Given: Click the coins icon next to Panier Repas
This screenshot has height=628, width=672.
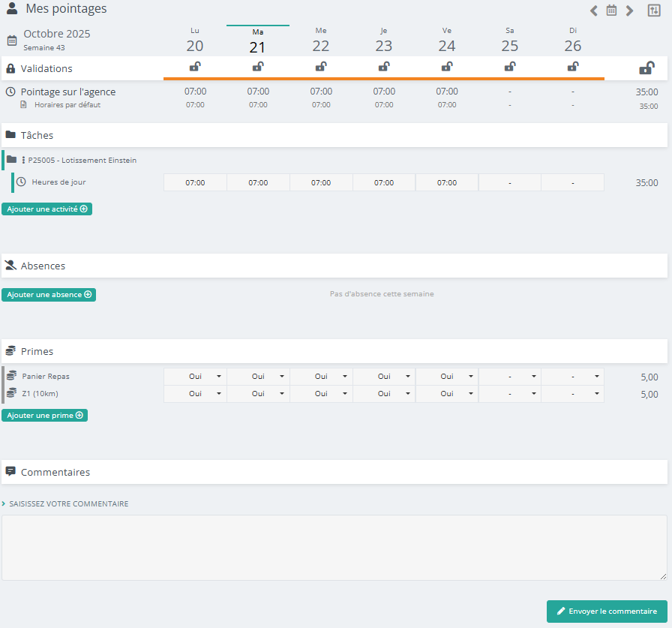Looking at the screenshot, I should pos(11,376).
